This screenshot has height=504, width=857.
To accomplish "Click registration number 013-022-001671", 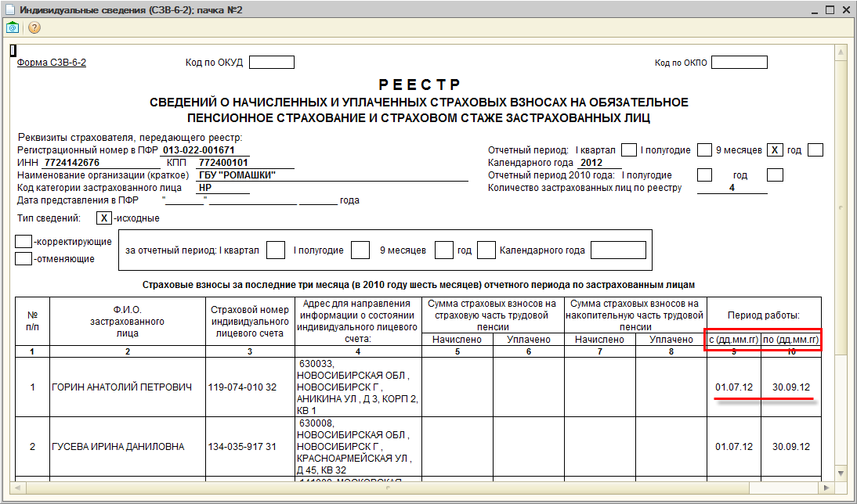I will pyautogui.click(x=198, y=150).
